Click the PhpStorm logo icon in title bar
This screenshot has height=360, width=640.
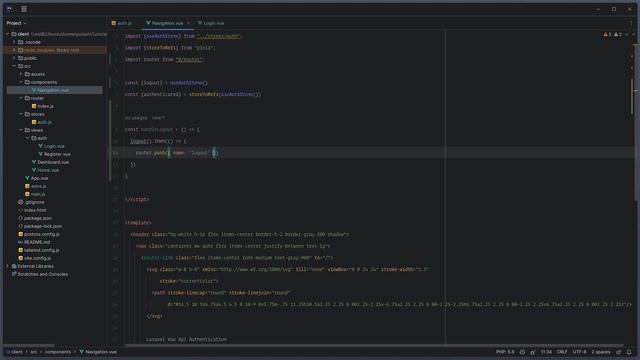[9, 9]
